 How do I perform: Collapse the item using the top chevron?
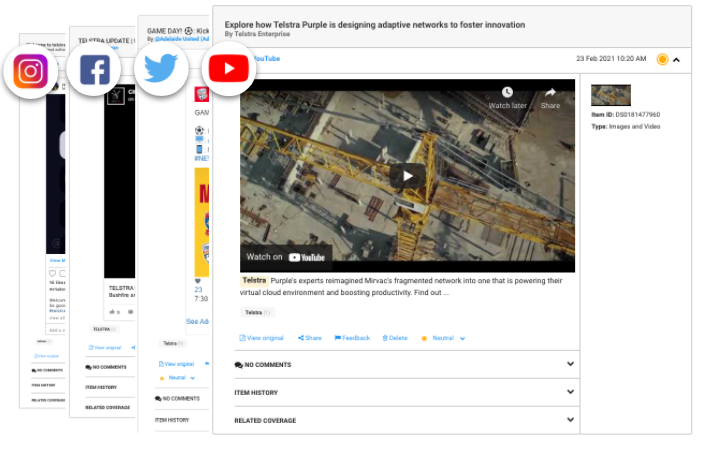[676, 60]
